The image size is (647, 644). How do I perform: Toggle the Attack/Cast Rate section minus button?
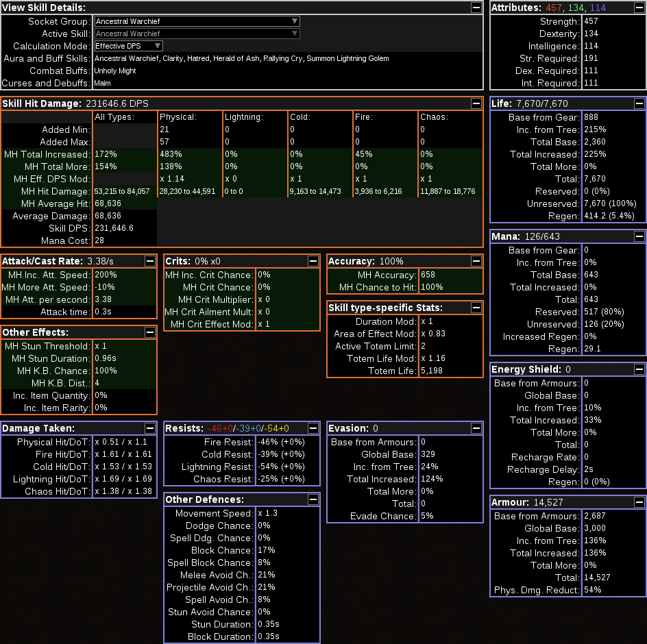(x=150, y=261)
